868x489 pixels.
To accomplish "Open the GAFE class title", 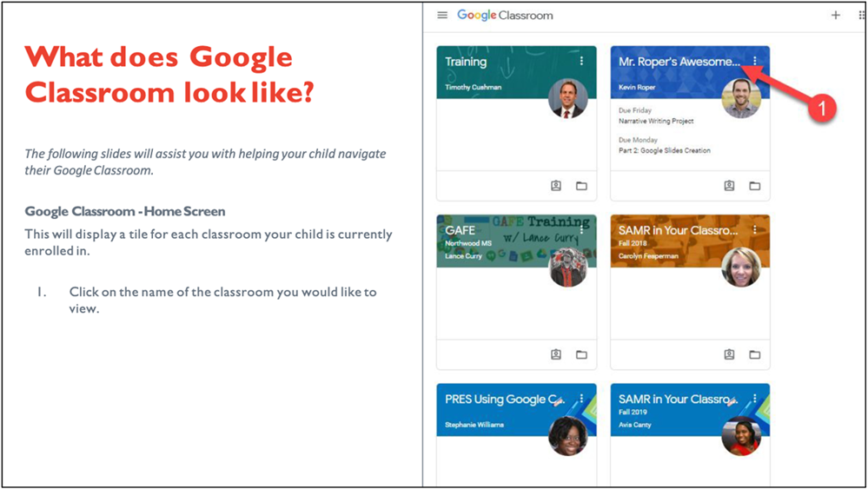I will coord(460,230).
